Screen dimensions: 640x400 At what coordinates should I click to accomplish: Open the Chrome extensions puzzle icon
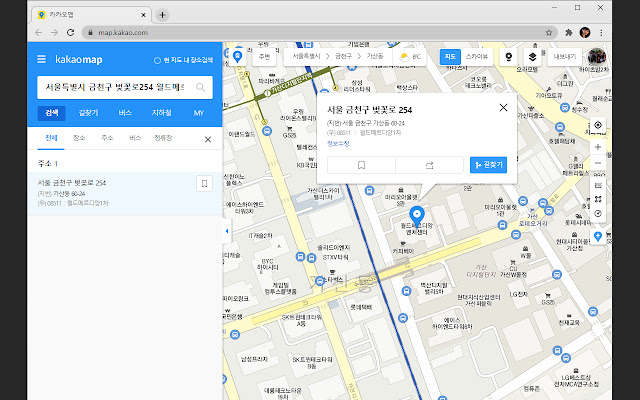[x=569, y=33]
